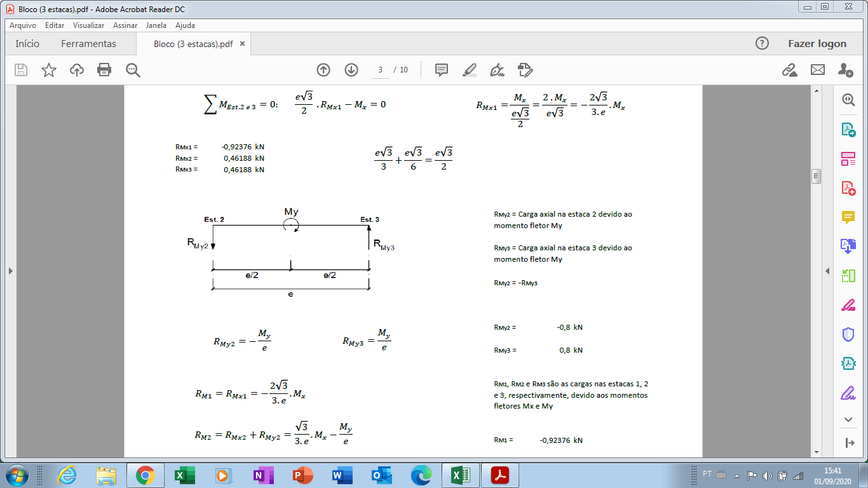Click the '0,8 kN' value beside RMy3
The image size is (868, 488).
(571, 350)
